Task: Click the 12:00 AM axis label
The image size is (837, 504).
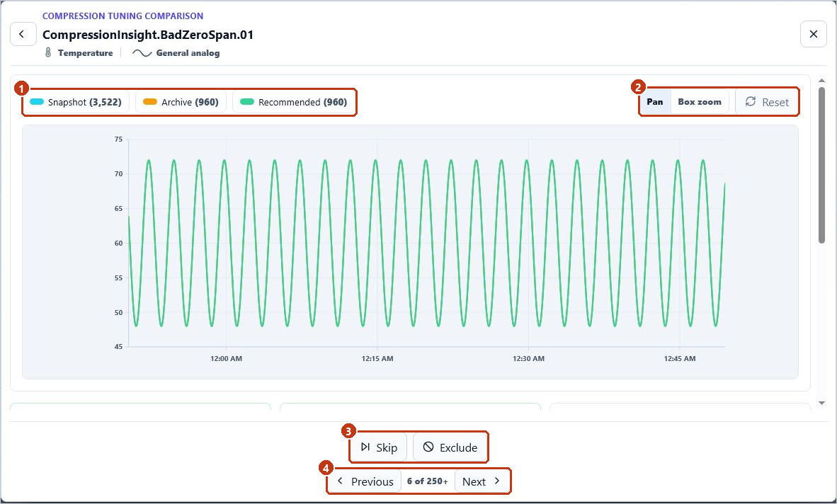Action: 227,358
